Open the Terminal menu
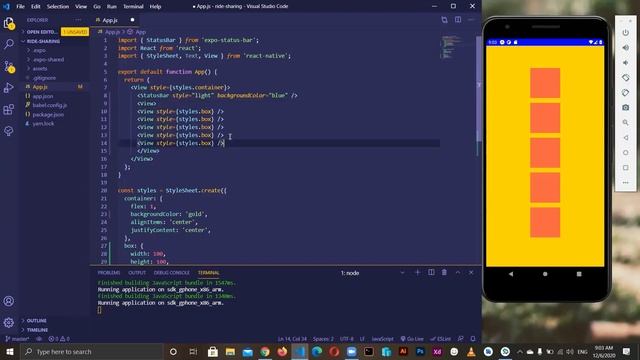 click(133, 7)
